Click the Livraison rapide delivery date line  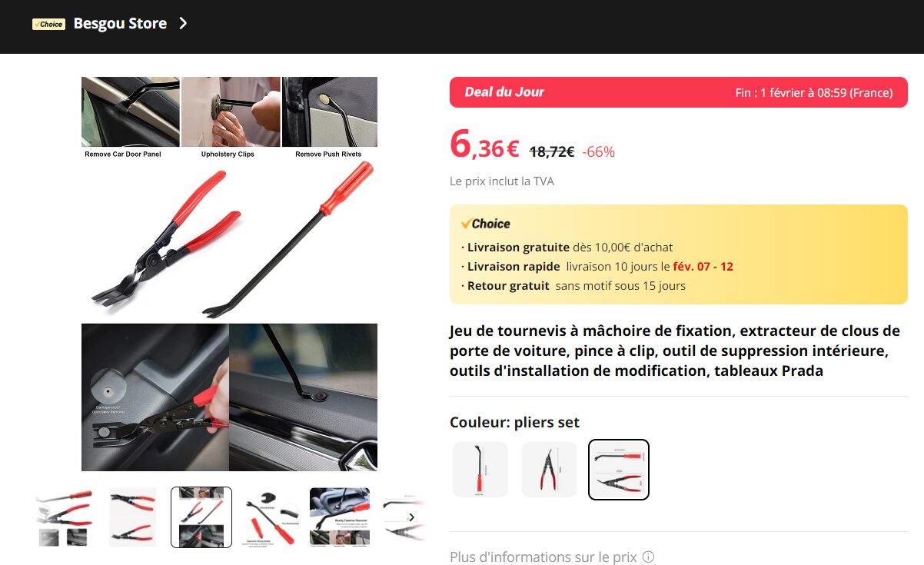tap(597, 267)
